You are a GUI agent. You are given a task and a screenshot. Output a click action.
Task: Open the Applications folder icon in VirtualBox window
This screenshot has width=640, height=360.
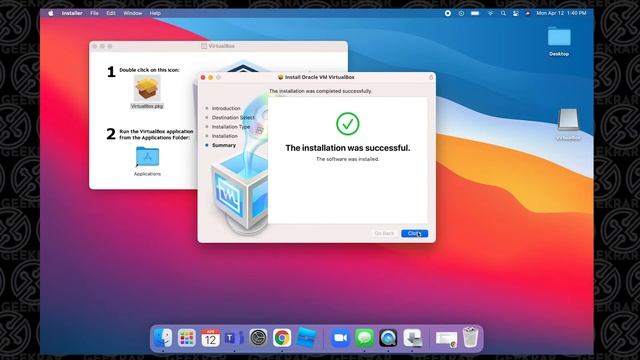tap(147, 157)
